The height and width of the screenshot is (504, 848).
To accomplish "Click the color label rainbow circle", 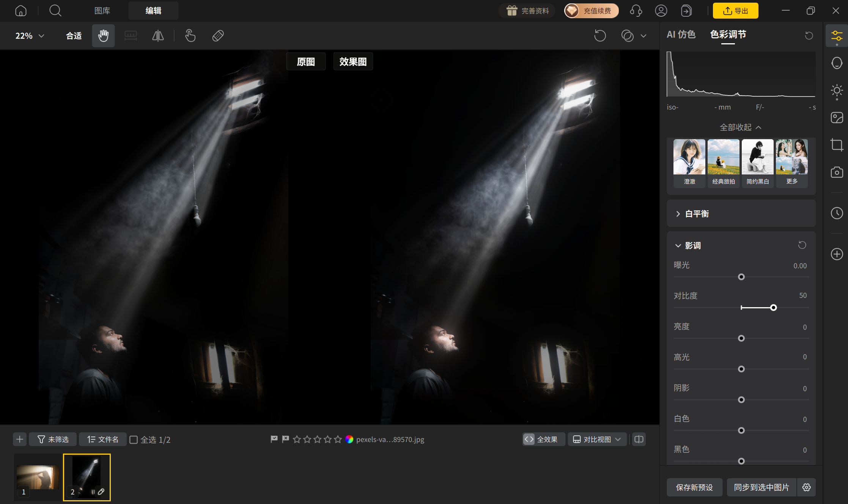I will 349,439.
